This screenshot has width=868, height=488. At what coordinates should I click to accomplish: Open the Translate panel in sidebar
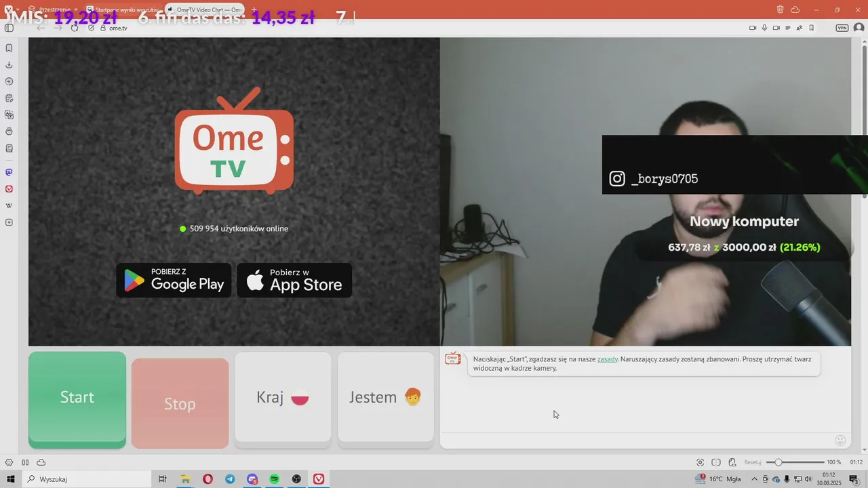tap(9, 115)
